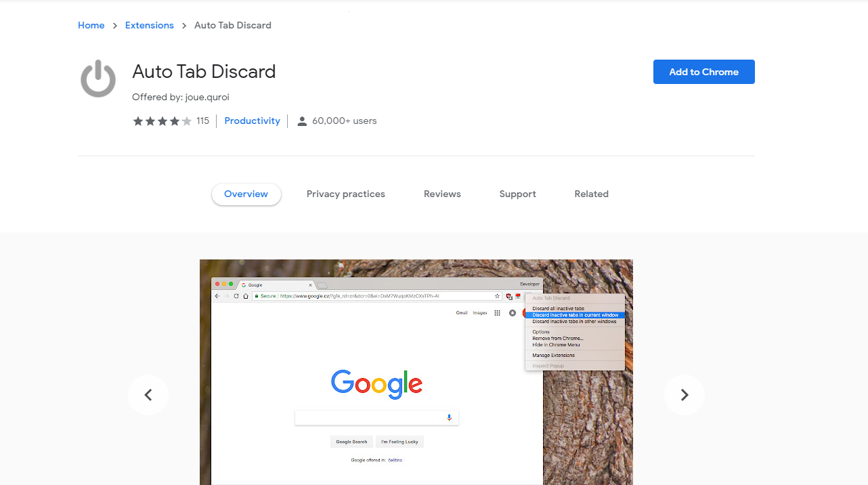868x485 pixels.
Task: Click the microphone icon in search box
Action: click(x=449, y=418)
